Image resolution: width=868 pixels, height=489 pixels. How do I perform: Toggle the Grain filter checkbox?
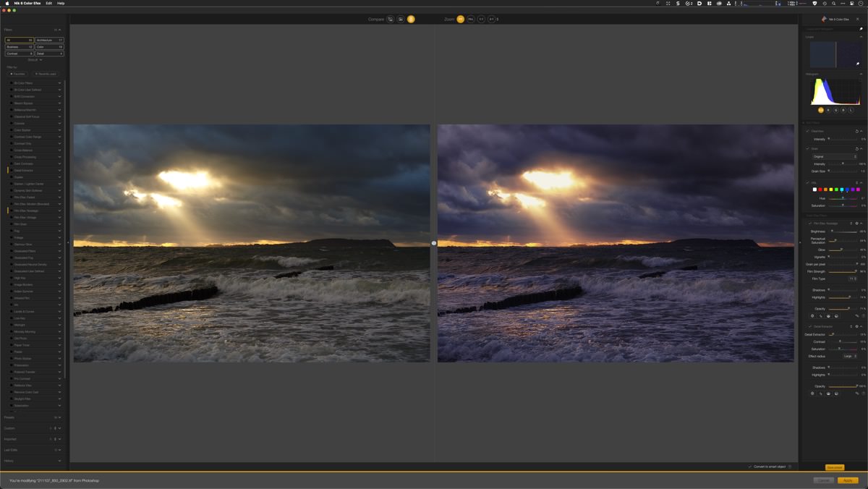pyautogui.click(x=808, y=149)
